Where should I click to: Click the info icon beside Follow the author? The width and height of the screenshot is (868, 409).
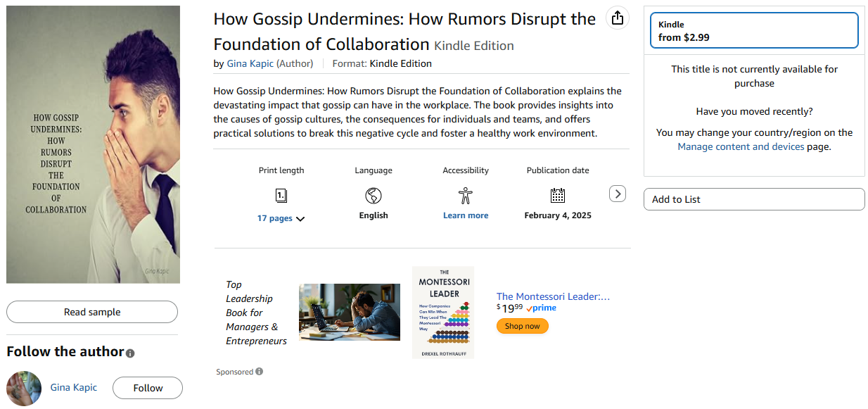coord(130,353)
